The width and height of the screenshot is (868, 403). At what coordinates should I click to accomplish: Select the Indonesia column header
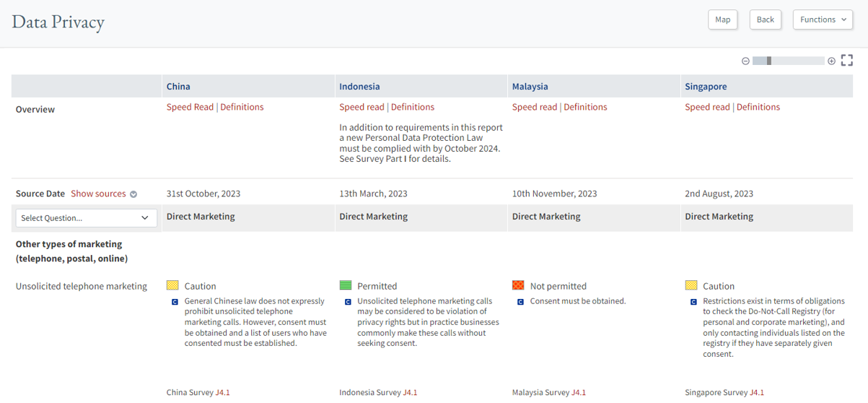pos(359,87)
